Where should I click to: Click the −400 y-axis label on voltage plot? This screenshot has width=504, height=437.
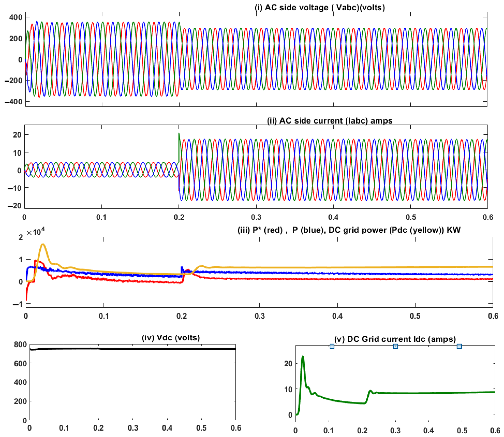click(13, 102)
